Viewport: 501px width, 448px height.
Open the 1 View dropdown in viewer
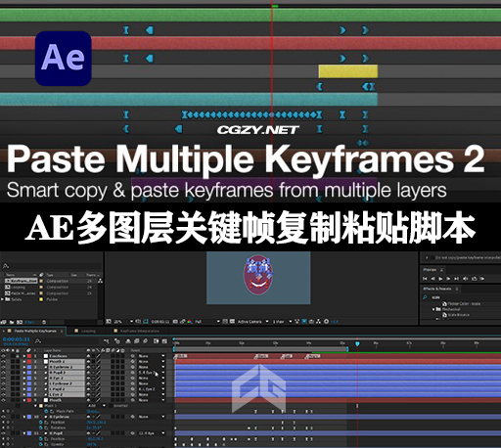282,322
